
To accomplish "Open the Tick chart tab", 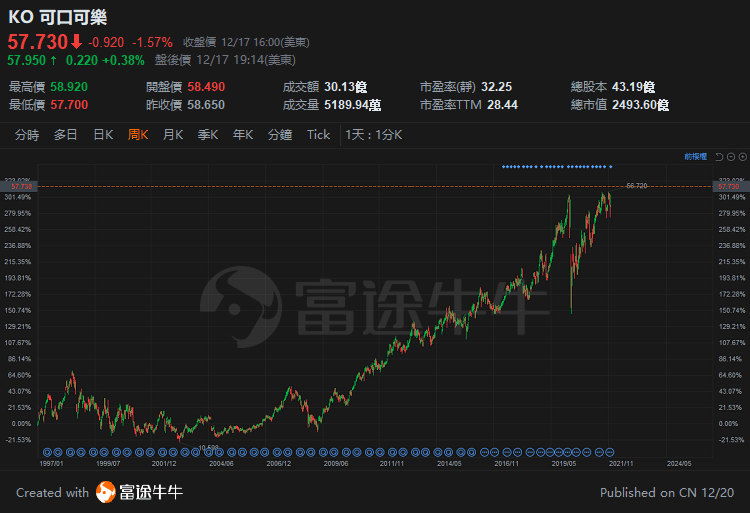I will pos(318,135).
